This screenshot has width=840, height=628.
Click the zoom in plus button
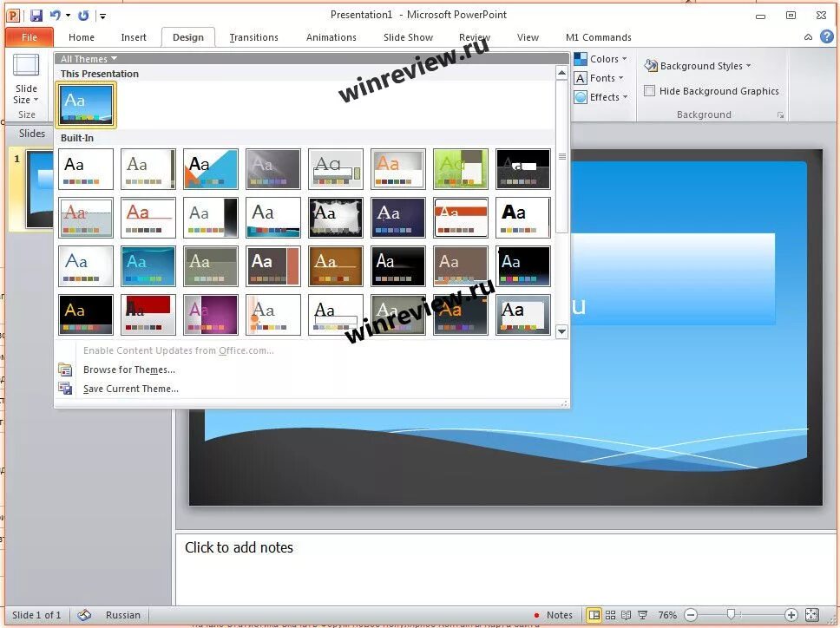tap(791, 615)
